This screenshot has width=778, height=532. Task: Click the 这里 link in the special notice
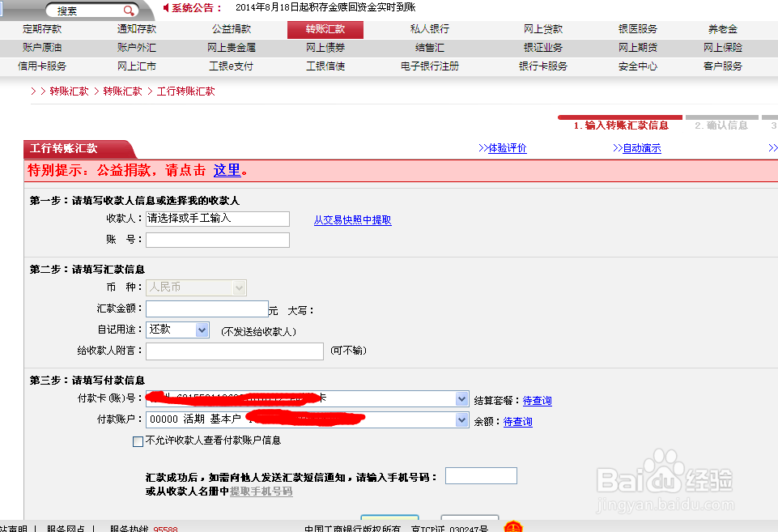pos(227,170)
